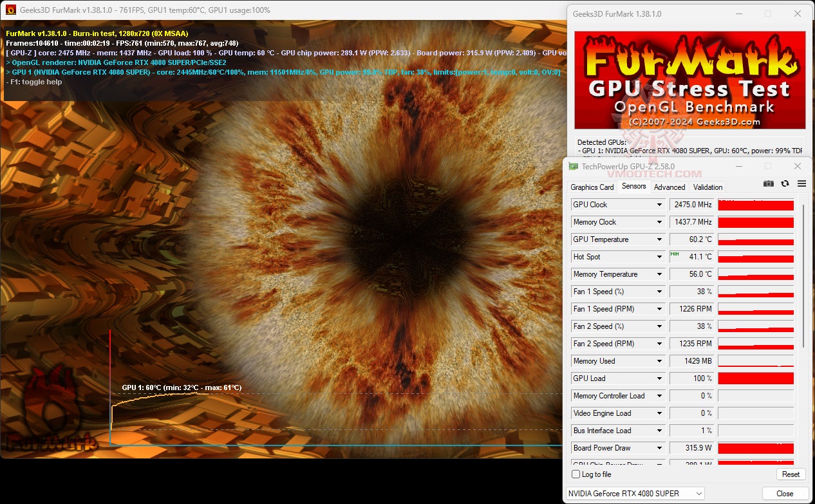Open the Memory Used sensor dropdown

(x=659, y=361)
